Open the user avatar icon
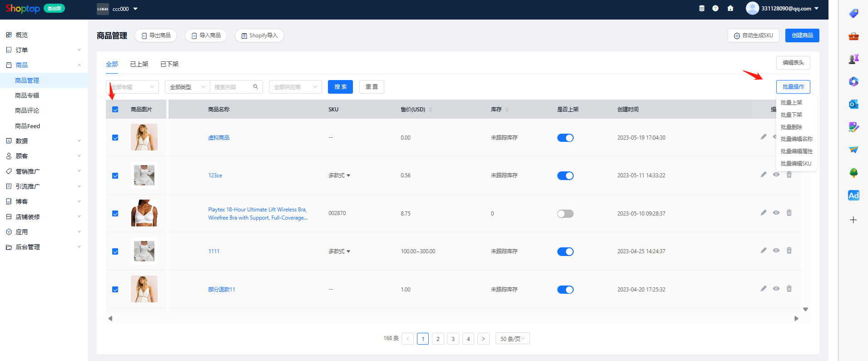The image size is (868, 361). (752, 8)
